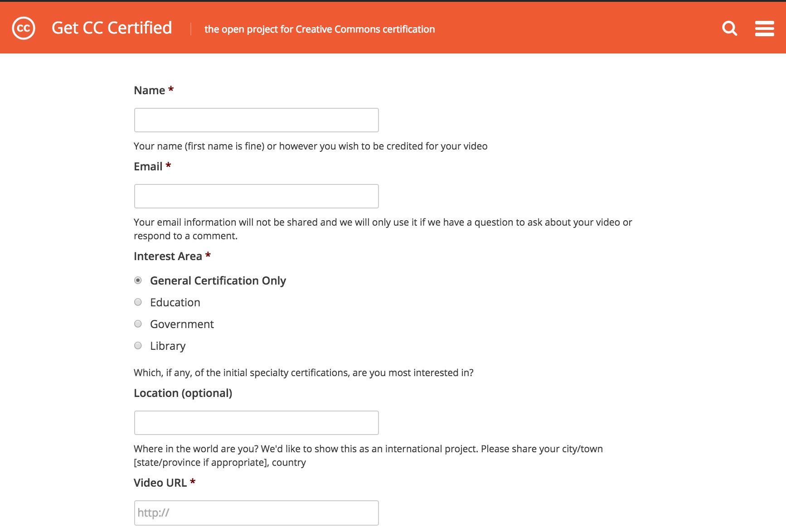
Task: Open the hamburger menu icon
Action: (x=764, y=29)
